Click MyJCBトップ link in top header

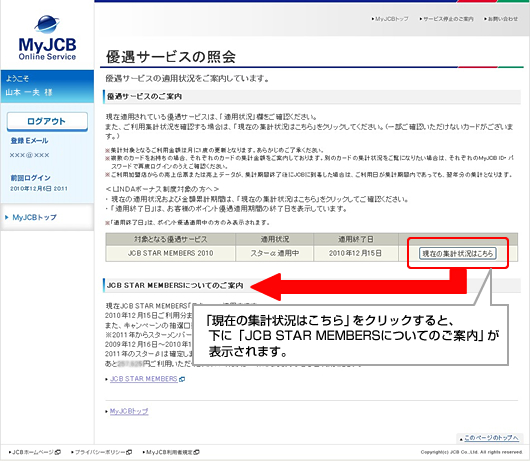(392, 19)
